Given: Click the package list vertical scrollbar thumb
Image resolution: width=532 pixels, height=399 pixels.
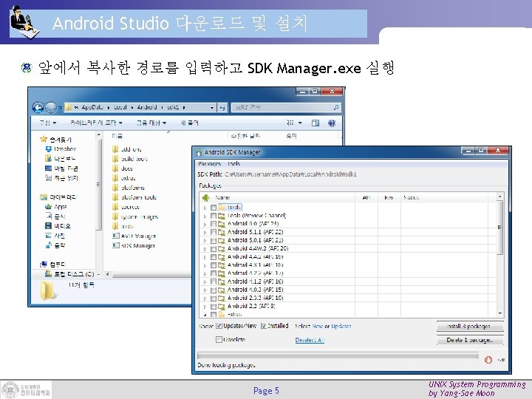Looking at the screenshot, I should pyautogui.click(x=499, y=228).
